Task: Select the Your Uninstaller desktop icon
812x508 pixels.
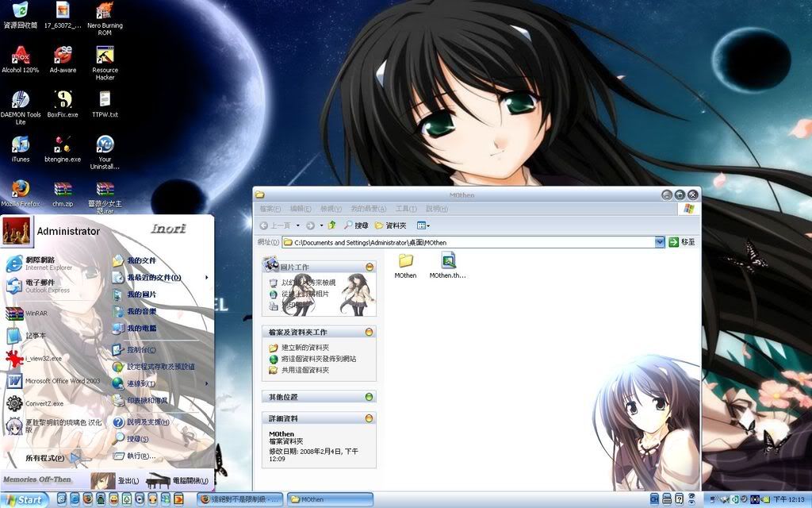Action: (x=105, y=152)
